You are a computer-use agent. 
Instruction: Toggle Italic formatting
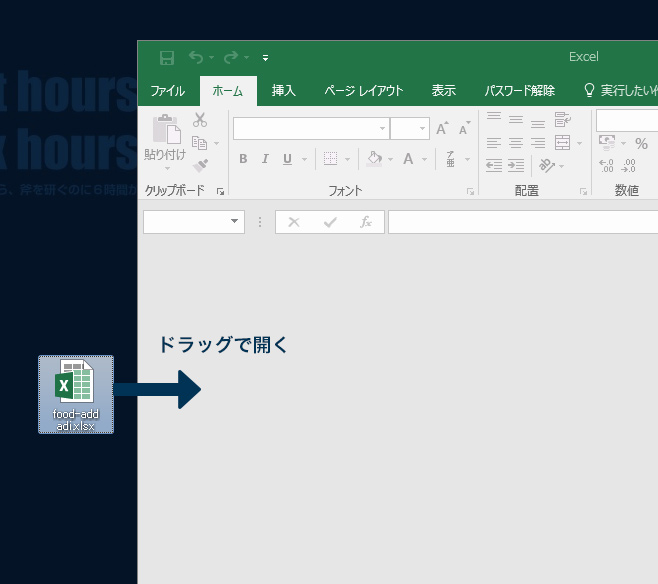pos(265,159)
